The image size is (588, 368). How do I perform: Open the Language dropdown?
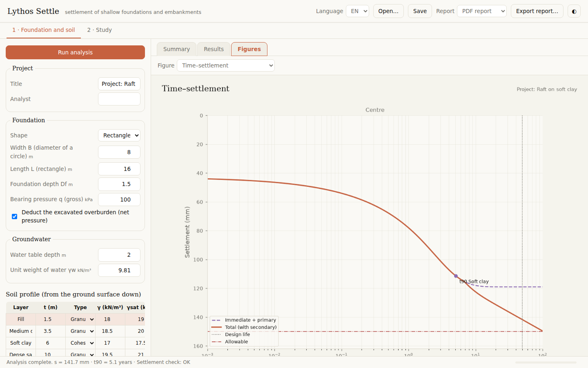(x=357, y=11)
